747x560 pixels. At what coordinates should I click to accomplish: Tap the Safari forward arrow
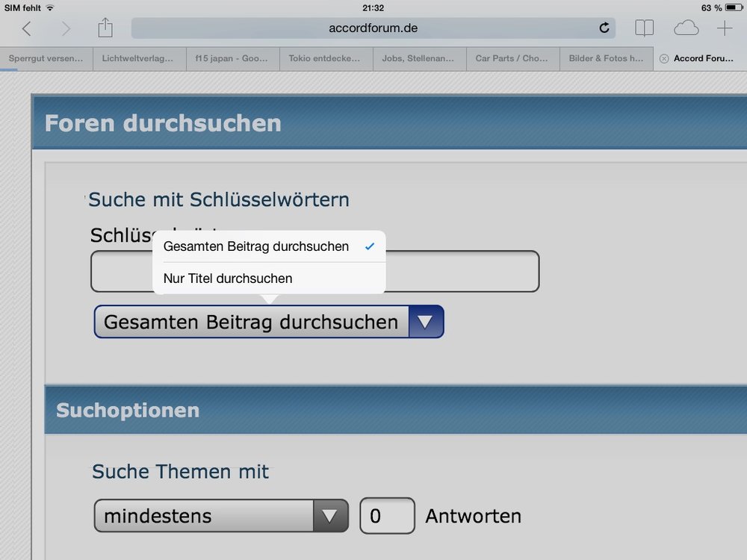[x=66, y=29]
